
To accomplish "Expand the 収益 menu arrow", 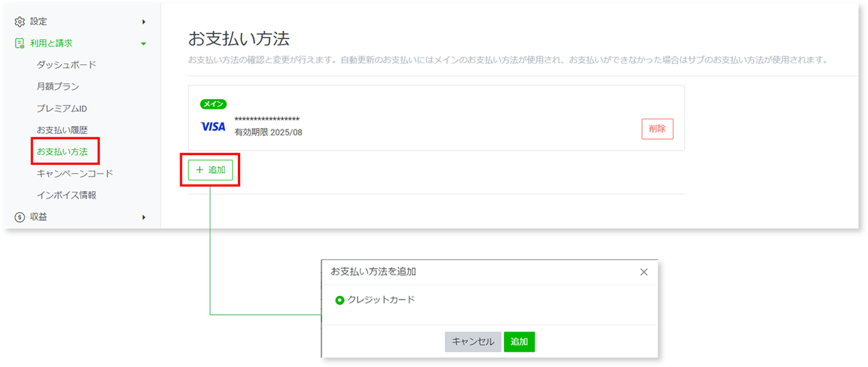I will pos(144,216).
